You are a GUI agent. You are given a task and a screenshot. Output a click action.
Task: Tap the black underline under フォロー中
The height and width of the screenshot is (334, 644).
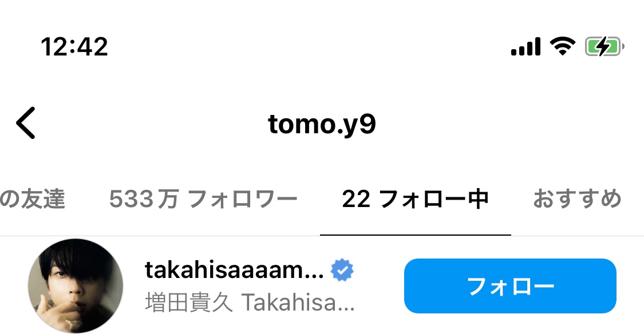tap(415, 234)
